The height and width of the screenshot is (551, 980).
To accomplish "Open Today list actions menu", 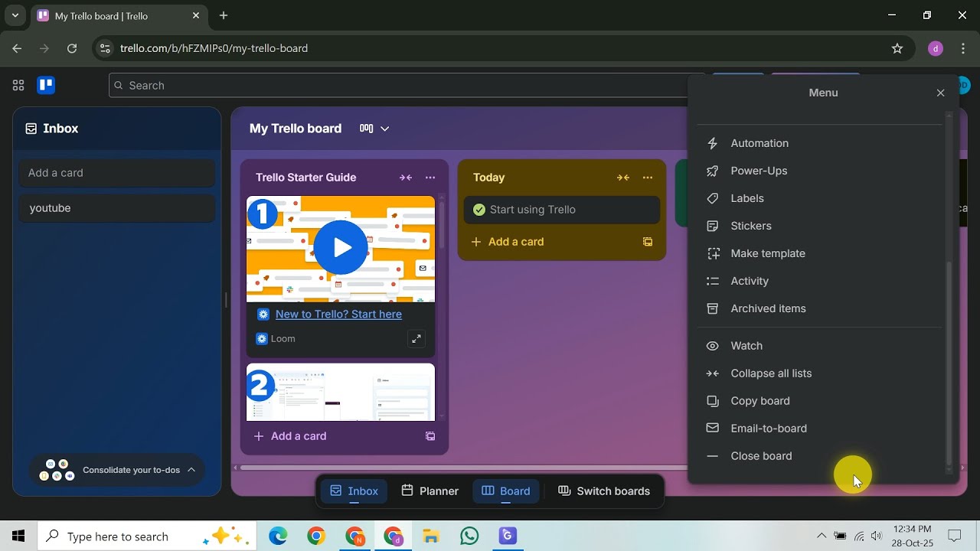I will (x=648, y=178).
